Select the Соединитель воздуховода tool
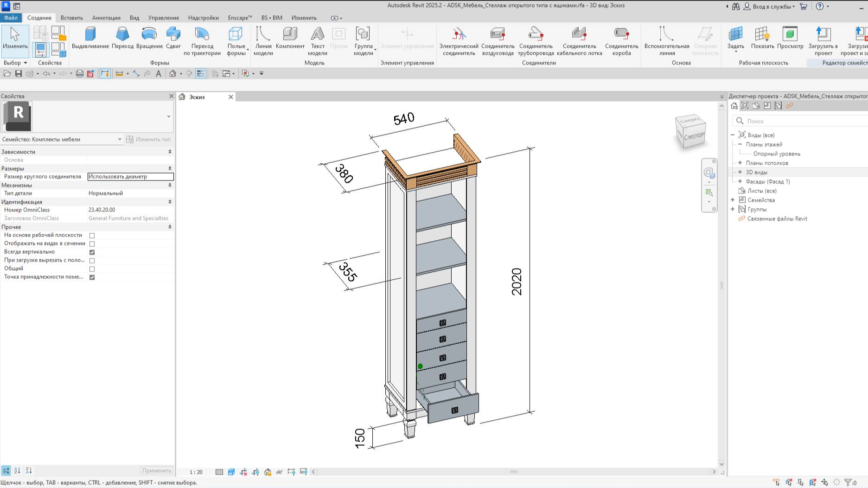This screenshot has height=488, width=868. [497, 41]
